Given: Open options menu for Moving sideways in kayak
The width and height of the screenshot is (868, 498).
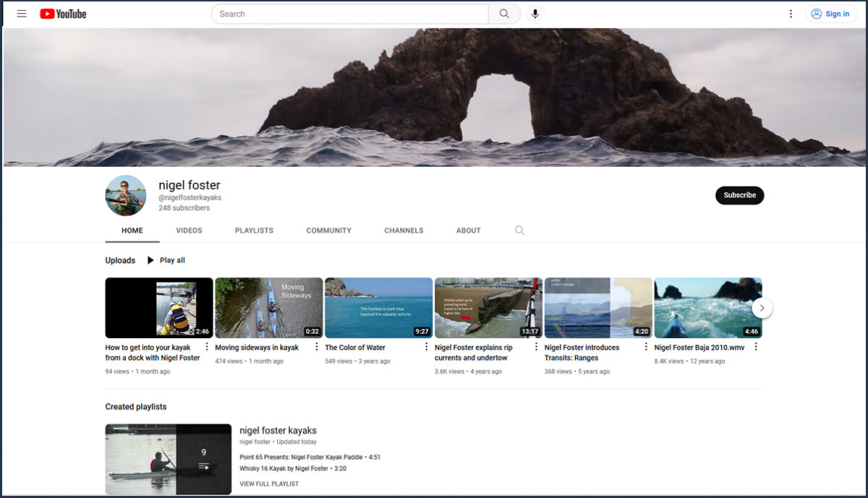Looking at the screenshot, I should 316,347.
